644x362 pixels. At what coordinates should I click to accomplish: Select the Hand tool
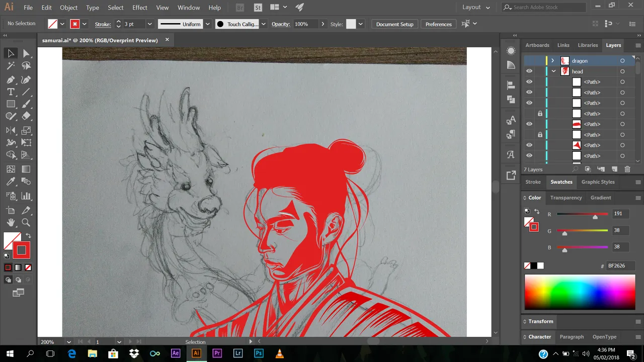click(11, 222)
